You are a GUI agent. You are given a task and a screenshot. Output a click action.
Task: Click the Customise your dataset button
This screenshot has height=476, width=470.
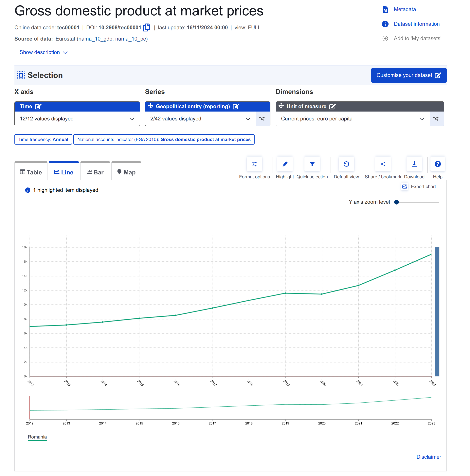[408, 75]
